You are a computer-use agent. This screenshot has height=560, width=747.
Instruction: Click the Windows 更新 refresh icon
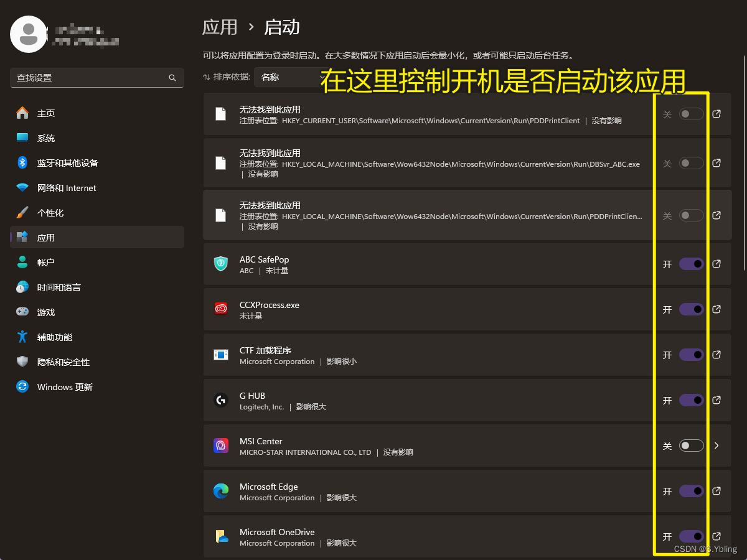22,386
